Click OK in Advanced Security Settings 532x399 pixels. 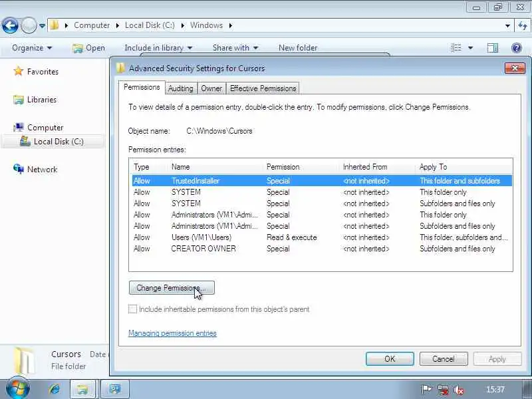[390, 359]
